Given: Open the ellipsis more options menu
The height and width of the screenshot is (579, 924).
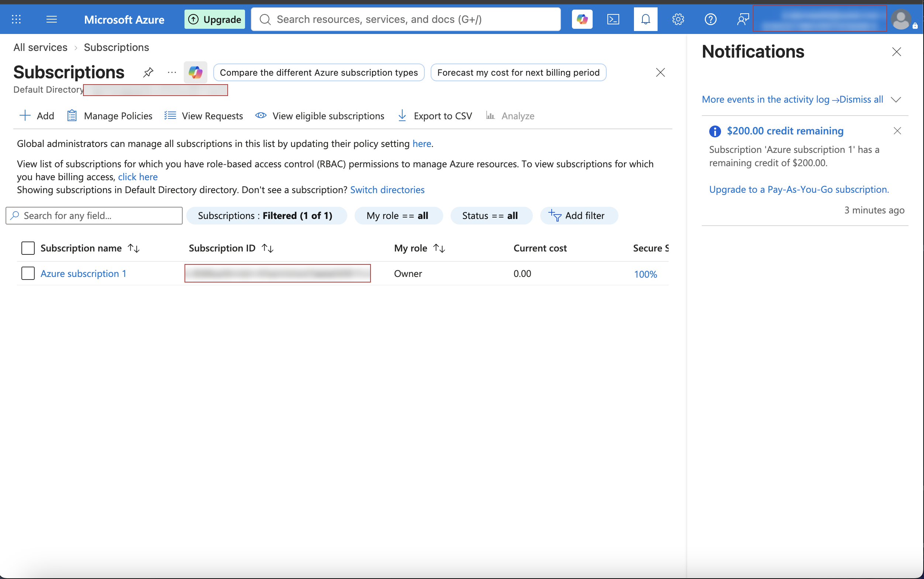Looking at the screenshot, I should coord(172,72).
